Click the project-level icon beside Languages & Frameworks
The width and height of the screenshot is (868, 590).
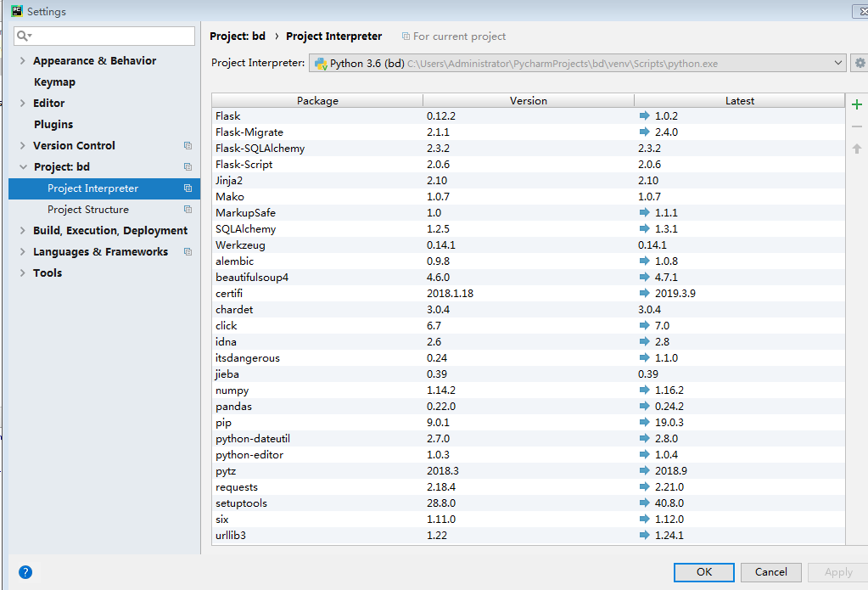click(x=188, y=251)
